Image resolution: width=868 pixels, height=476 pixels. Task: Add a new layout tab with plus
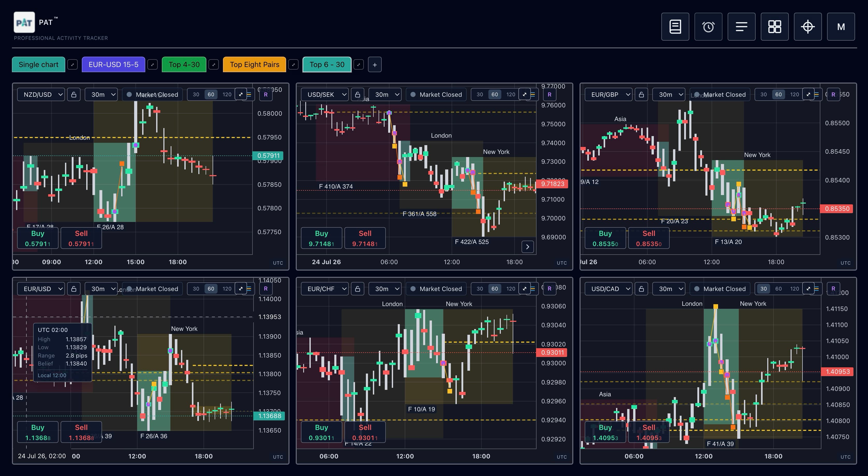(x=375, y=65)
